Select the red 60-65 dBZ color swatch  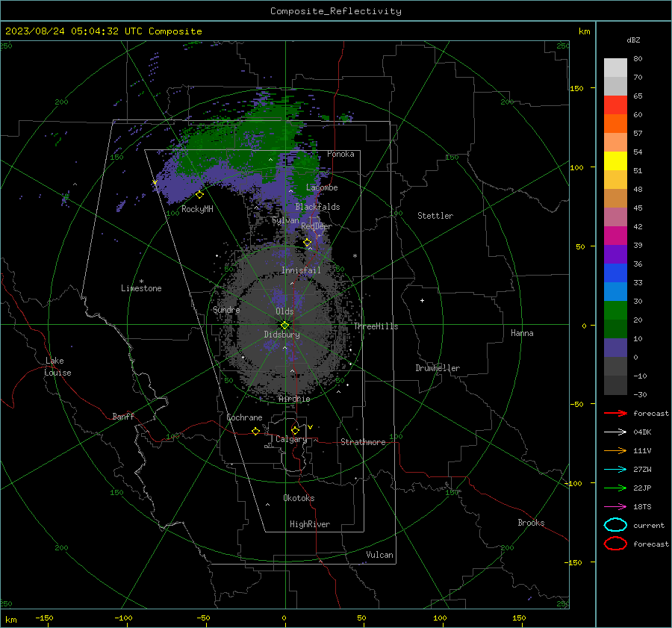click(615, 105)
